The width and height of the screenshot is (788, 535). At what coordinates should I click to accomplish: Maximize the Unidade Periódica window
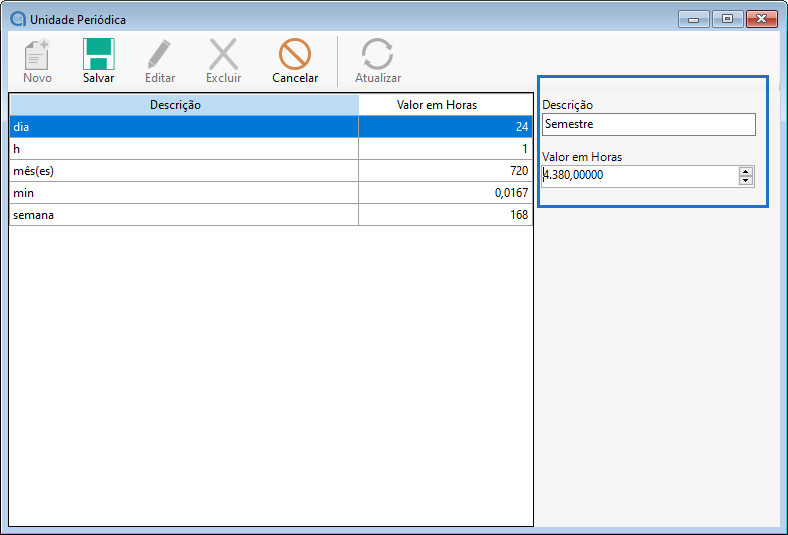pyautogui.click(x=727, y=19)
